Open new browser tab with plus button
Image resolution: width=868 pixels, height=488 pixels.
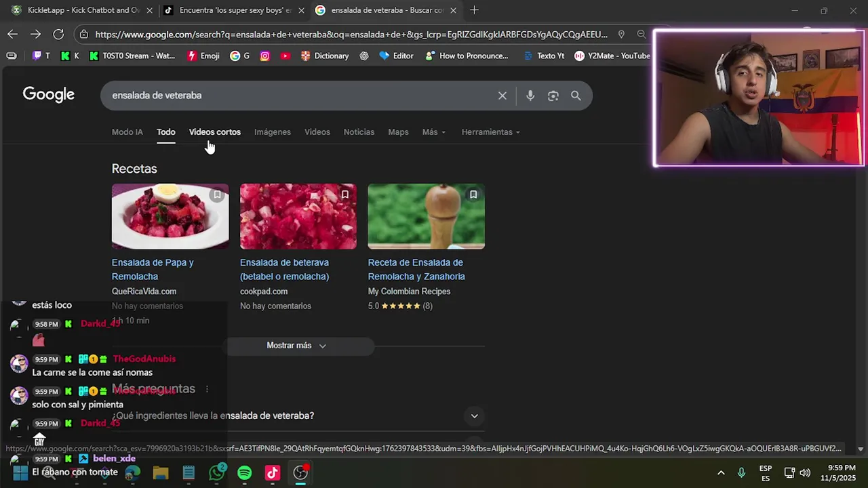click(x=474, y=10)
